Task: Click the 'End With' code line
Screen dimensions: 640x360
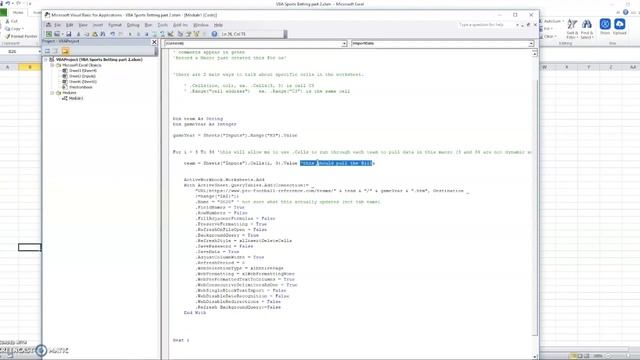Action: point(195,313)
